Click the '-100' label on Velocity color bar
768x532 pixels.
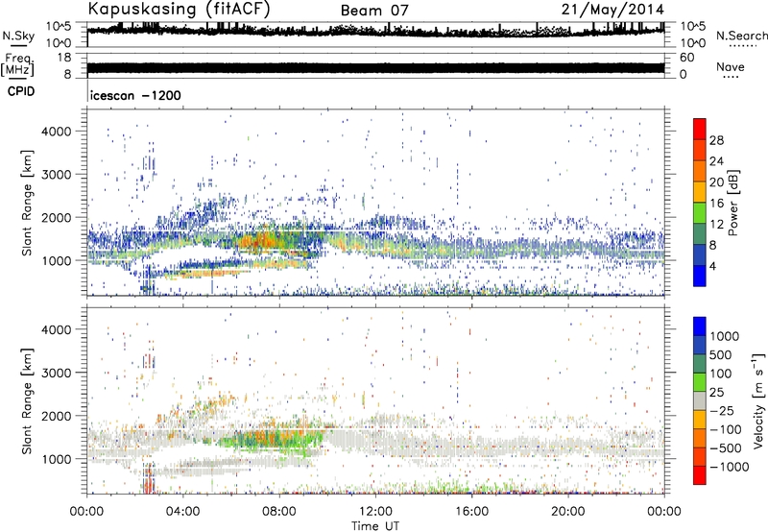pyautogui.click(x=726, y=429)
